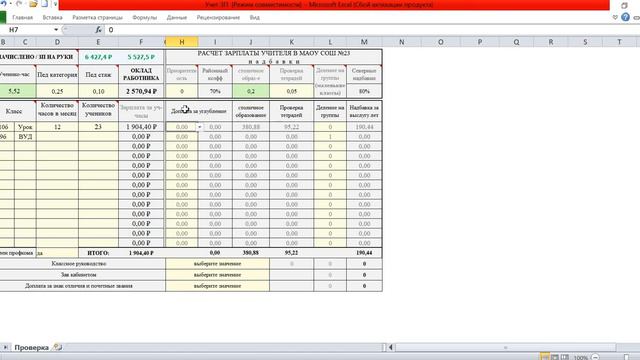This screenshot has height=360, width=640.
Task: Expand the quick access toolbar customize arrow
Action: point(55,4)
